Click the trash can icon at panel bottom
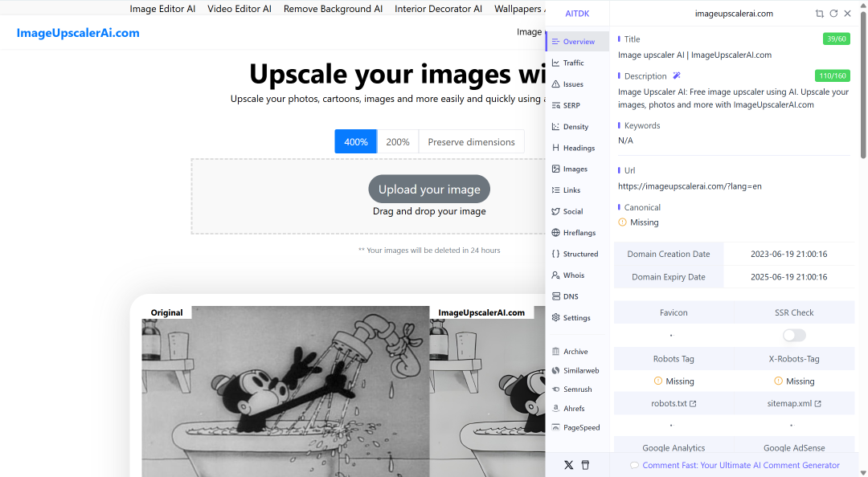The image size is (868, 477). click(x=585, y=465)
